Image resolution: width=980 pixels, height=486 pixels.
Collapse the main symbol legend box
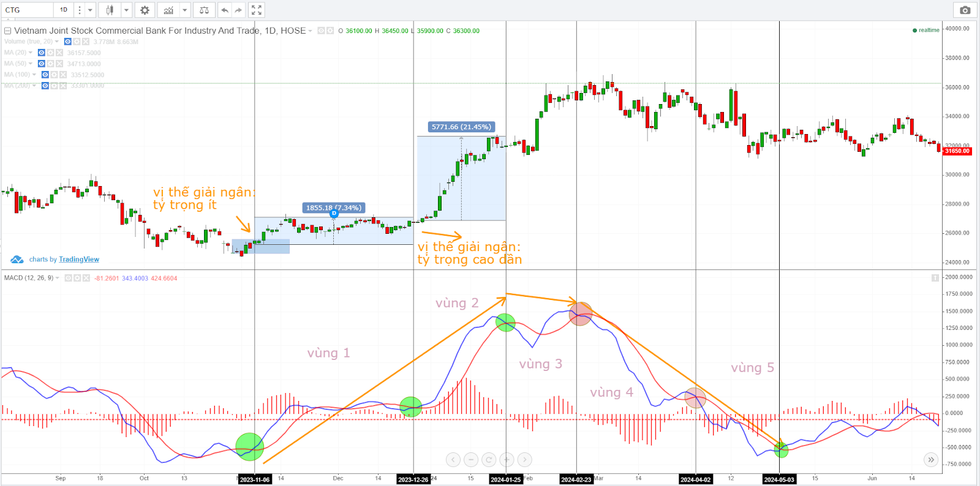(x=8, y=31)
